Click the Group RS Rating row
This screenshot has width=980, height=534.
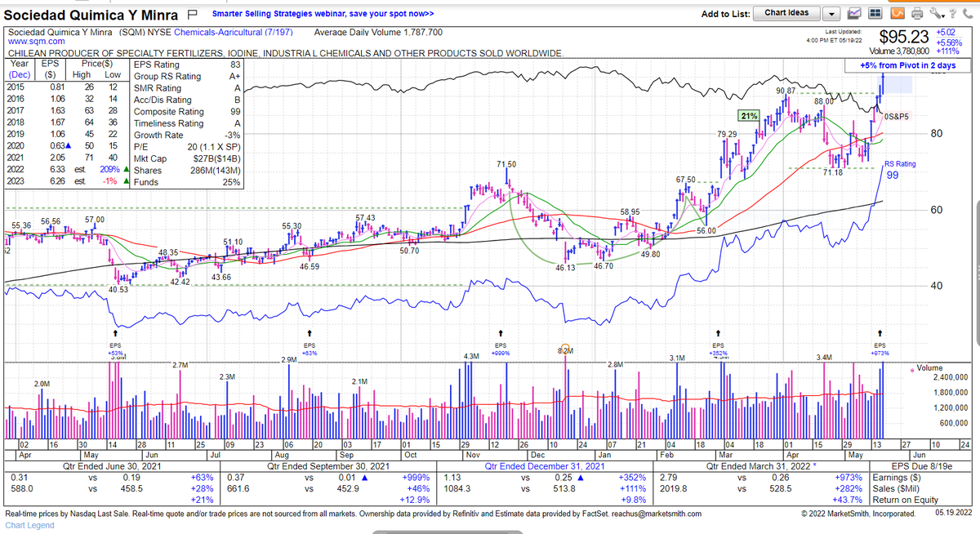tap(187, 77)
